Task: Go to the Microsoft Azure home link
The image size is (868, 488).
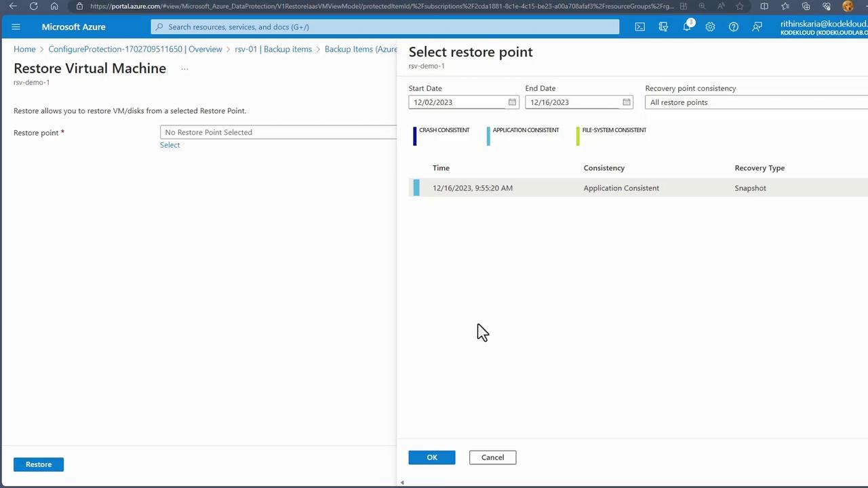Action: 73,27
